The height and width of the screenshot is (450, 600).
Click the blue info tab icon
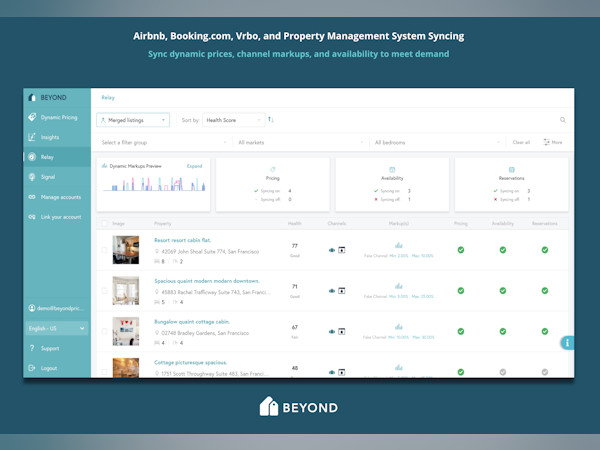coord(567,343)
